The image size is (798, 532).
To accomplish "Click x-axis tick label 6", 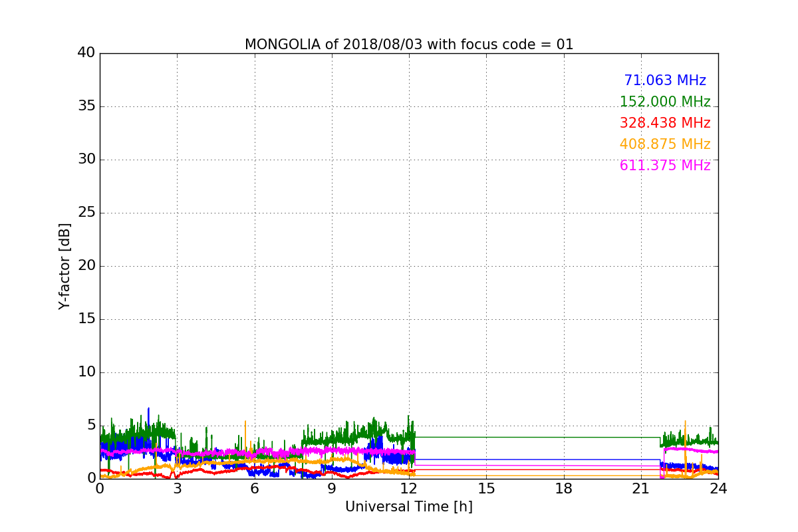I will coord(254,488).
